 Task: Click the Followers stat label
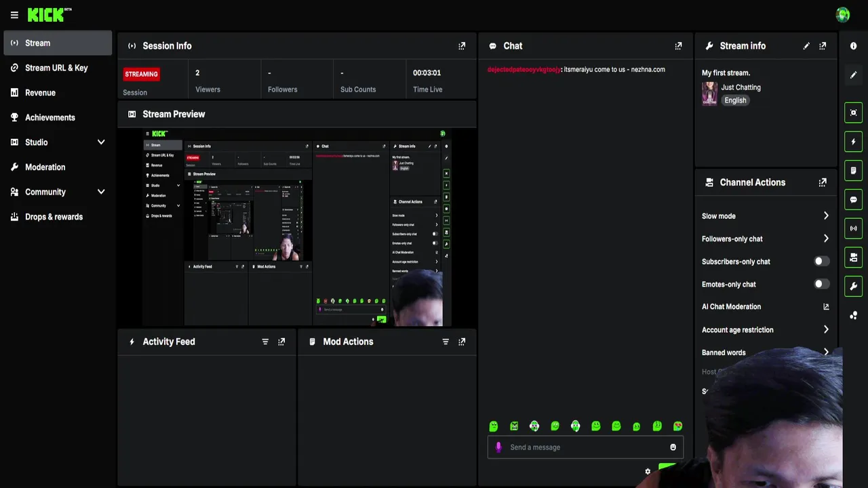point(282,89)
